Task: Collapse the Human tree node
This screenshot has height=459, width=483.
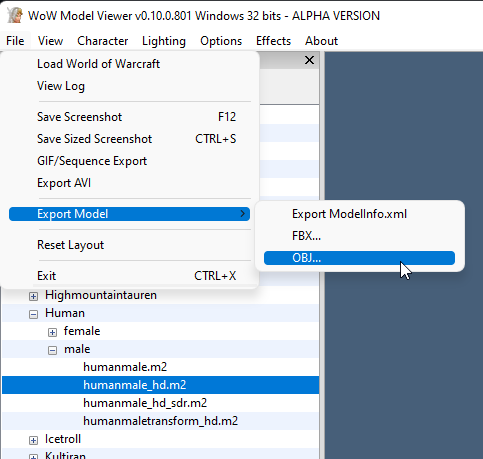Action: tap(33, 314)
